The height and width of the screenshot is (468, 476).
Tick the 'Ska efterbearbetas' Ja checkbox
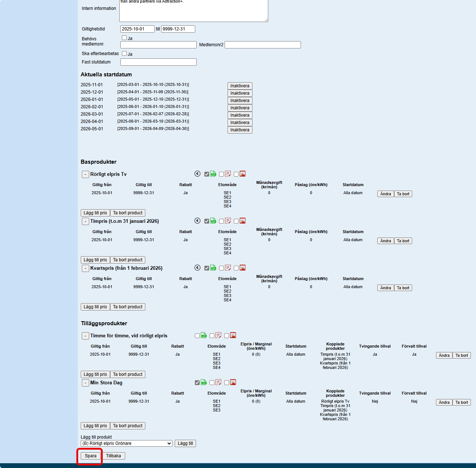124,53
